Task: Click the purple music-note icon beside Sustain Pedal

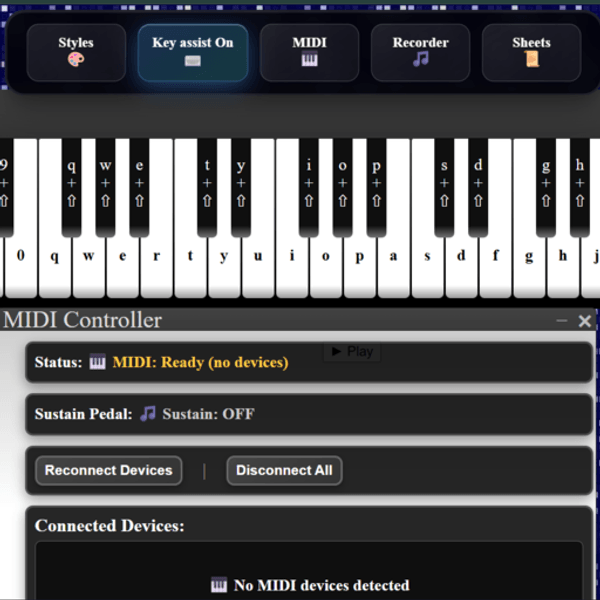Action: click(148, 414)
